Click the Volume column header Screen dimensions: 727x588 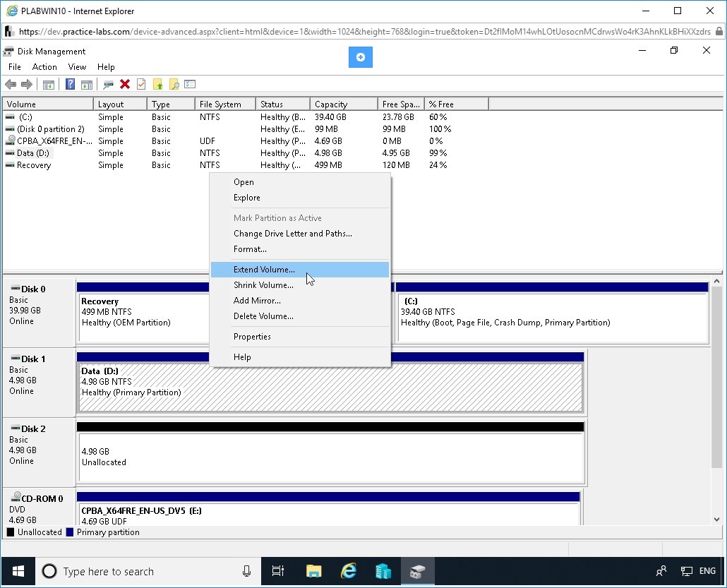[48, 104]
